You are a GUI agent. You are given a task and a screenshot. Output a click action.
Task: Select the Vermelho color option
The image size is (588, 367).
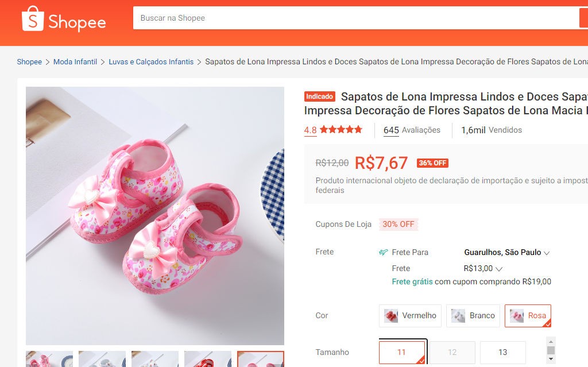tap(410, 315)
